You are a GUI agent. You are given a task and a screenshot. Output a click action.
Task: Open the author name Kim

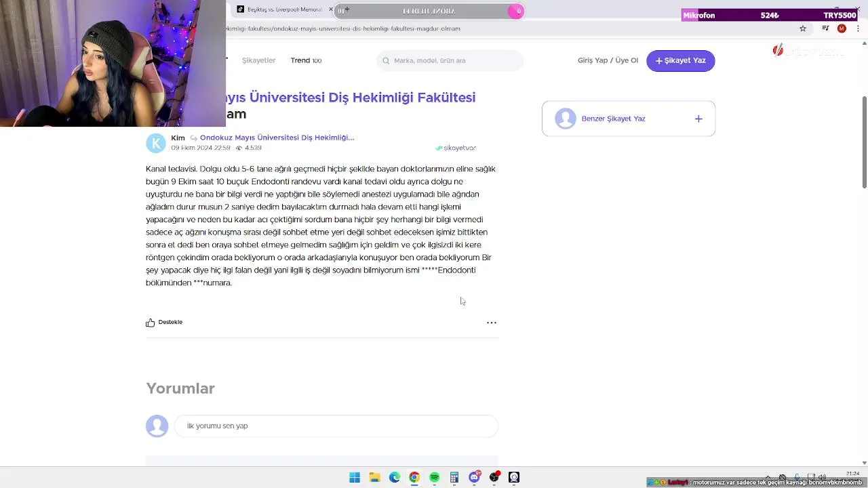coord(178,138)
